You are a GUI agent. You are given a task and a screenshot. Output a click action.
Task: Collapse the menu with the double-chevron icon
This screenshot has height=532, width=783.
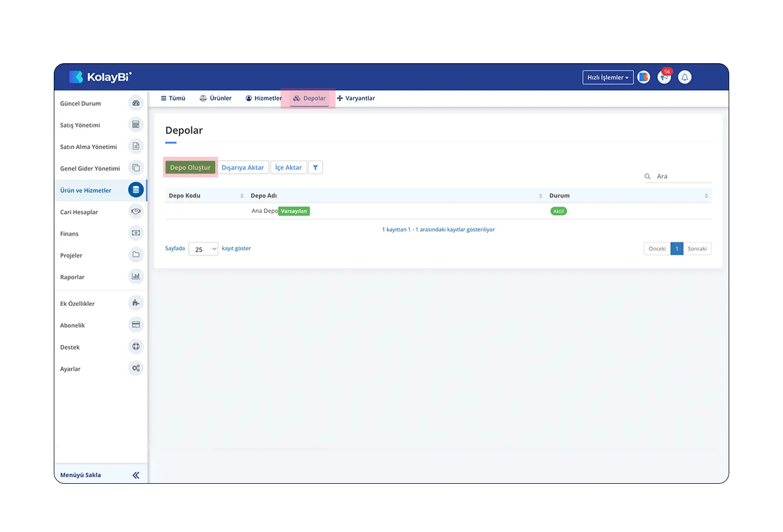(136, 475)
